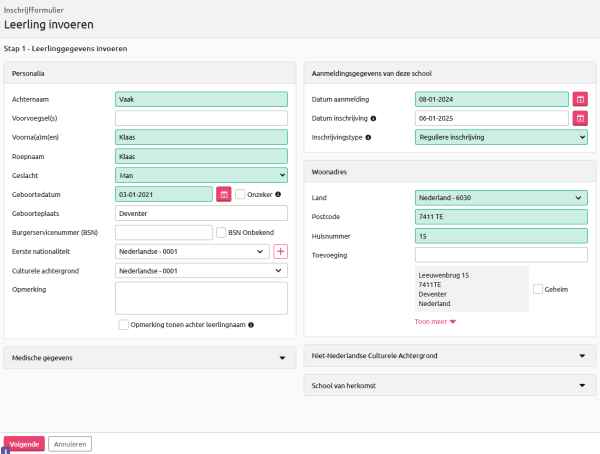Check the Geheim address checkbox
The width and height of the screenshot is (600, 454).
[x=538, y=289]
